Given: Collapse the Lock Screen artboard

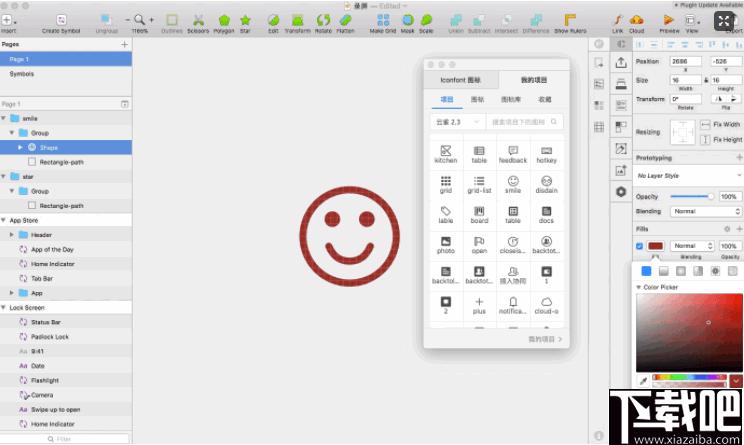Looking at the screenshot, I should (4, 307).
